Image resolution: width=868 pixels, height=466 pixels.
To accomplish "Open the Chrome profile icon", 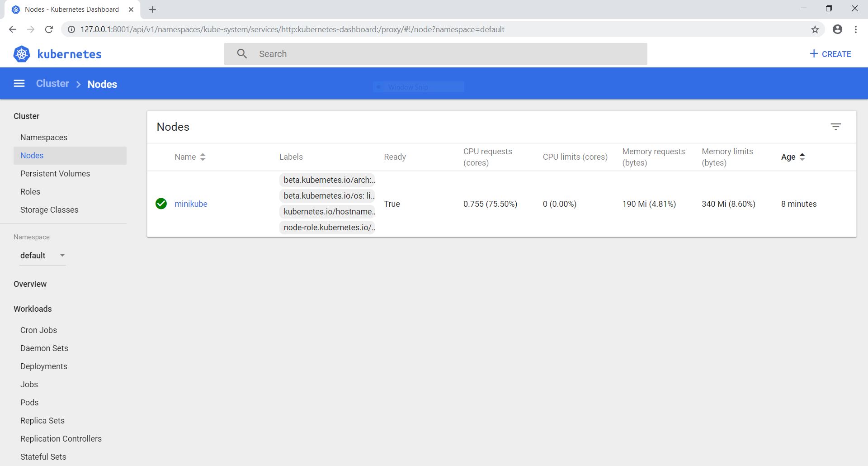I will (x=837, y=29).
